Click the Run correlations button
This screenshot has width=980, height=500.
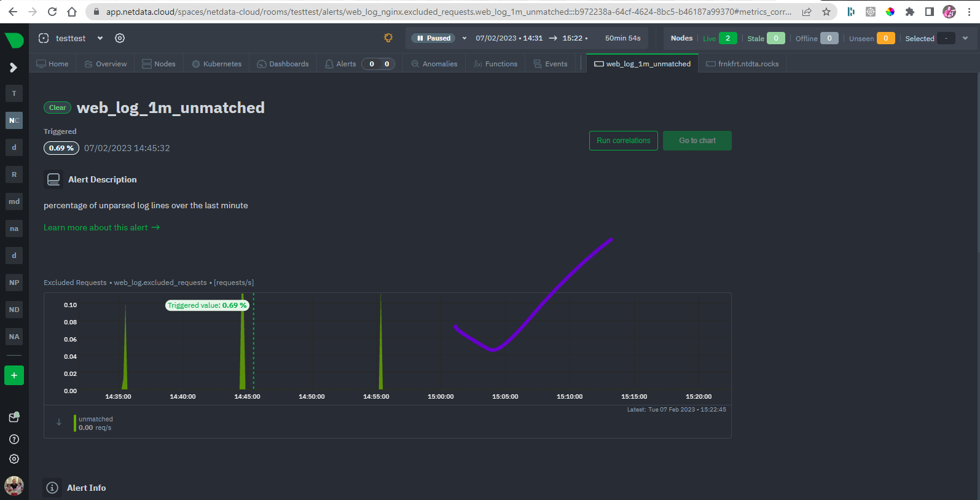624,141
